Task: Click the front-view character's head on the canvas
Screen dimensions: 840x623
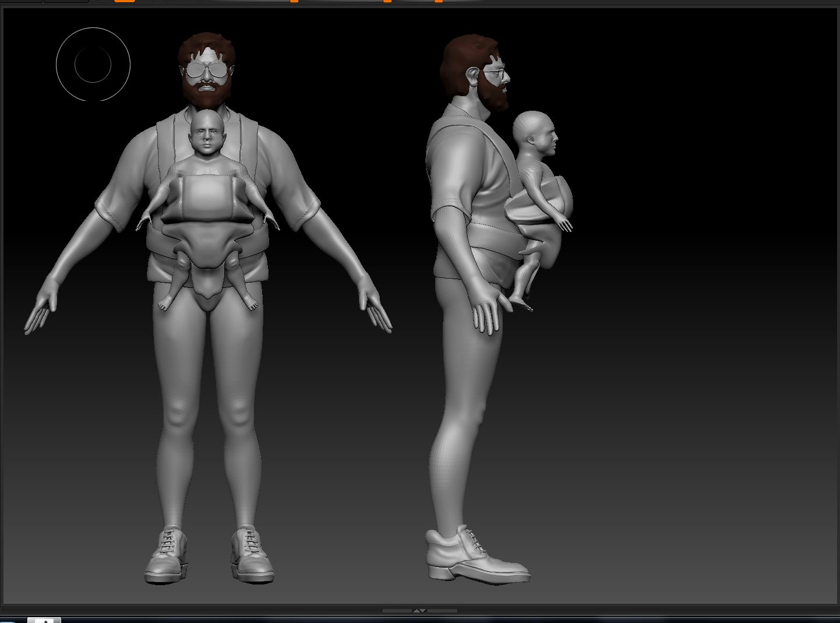Action: coord(207,69)
